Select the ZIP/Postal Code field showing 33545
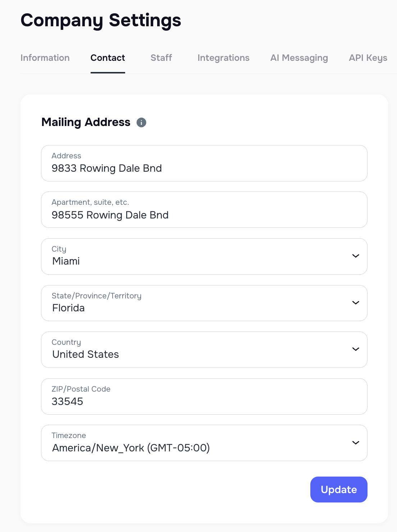 204,396
